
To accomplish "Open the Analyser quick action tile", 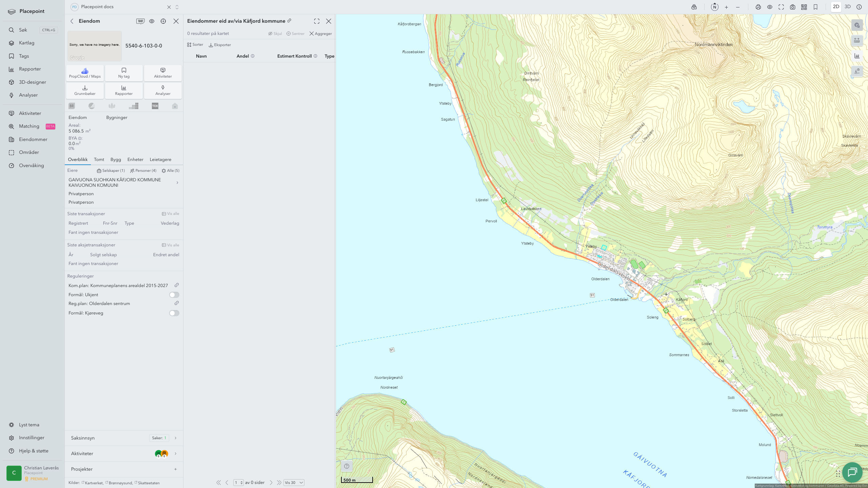I will pyautogui.click(x=163, y=90).
